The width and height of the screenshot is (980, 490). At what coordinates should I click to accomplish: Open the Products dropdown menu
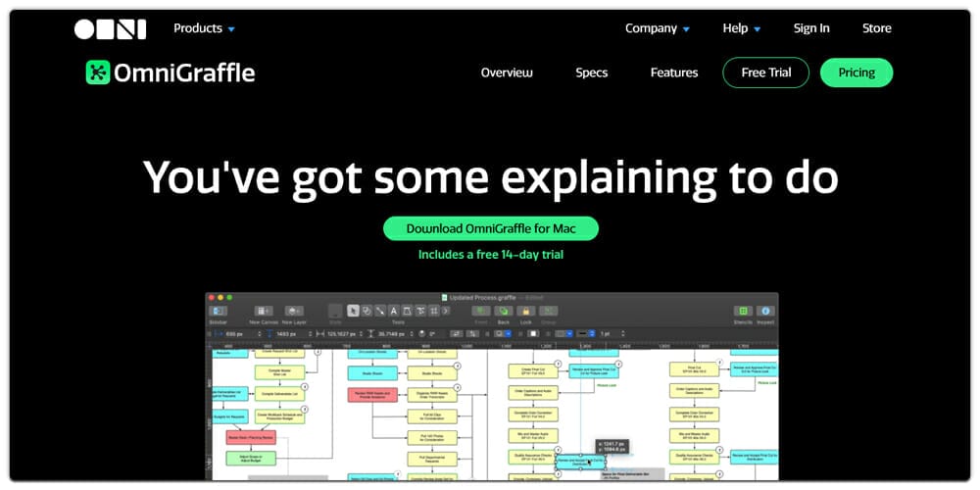[x=205, y=28]
